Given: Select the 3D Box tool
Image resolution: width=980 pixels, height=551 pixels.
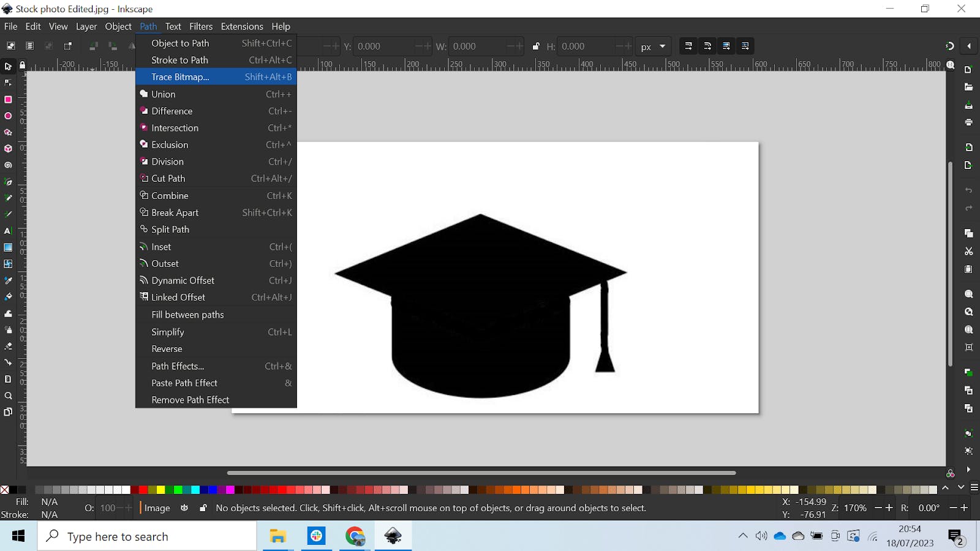Looking at the screenshot, I should click(8, 149).
